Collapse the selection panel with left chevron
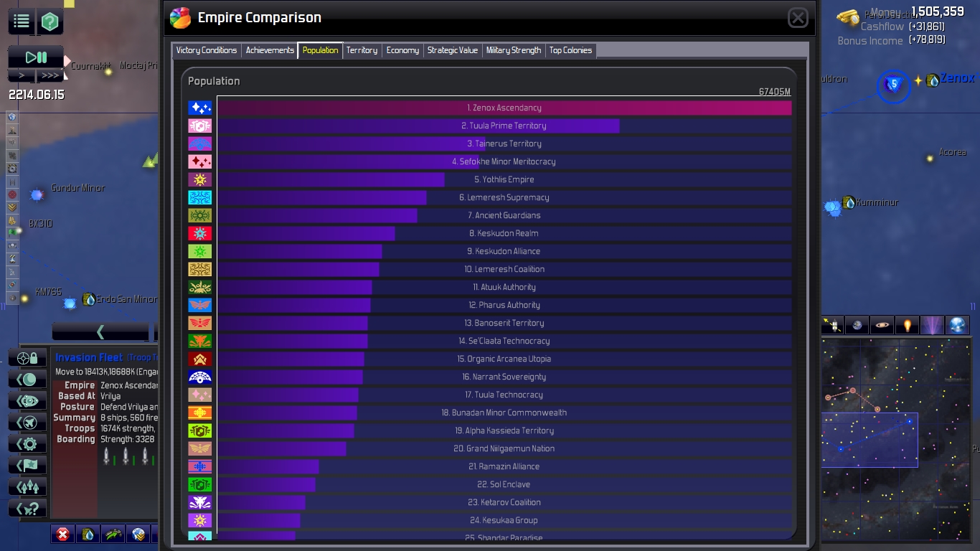 click(x=100, y=331)
